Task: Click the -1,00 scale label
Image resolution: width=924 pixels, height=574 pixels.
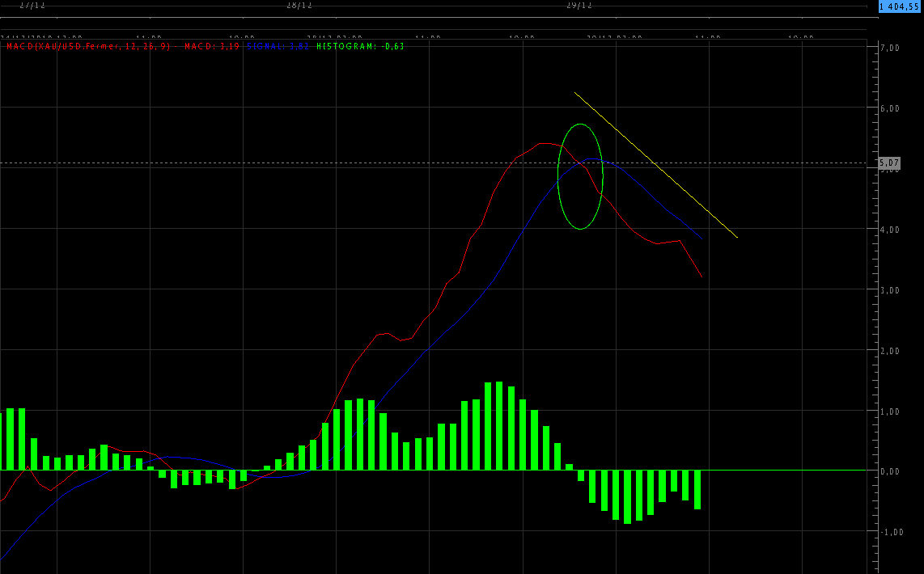Action: [x=889, y=532]
